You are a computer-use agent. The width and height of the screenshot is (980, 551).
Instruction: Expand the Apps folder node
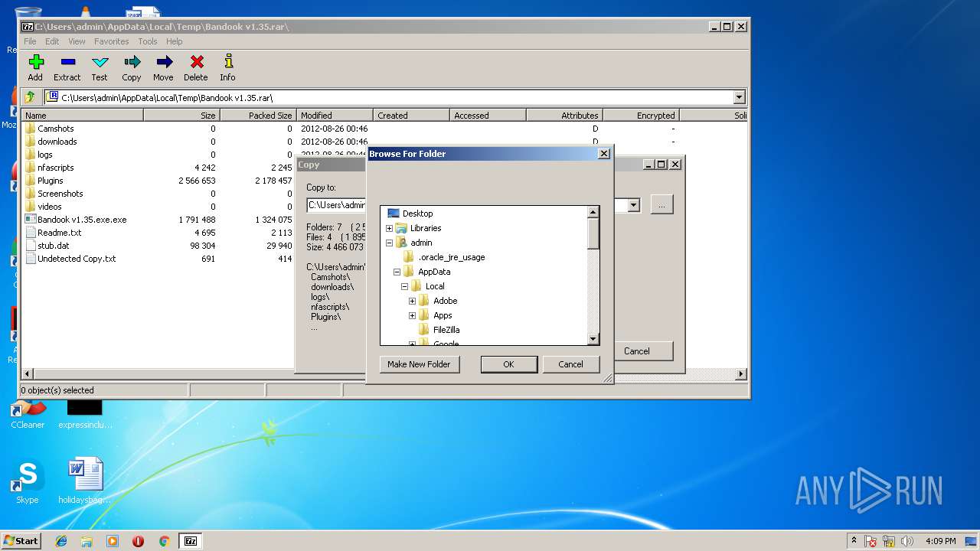pos(412,315)
